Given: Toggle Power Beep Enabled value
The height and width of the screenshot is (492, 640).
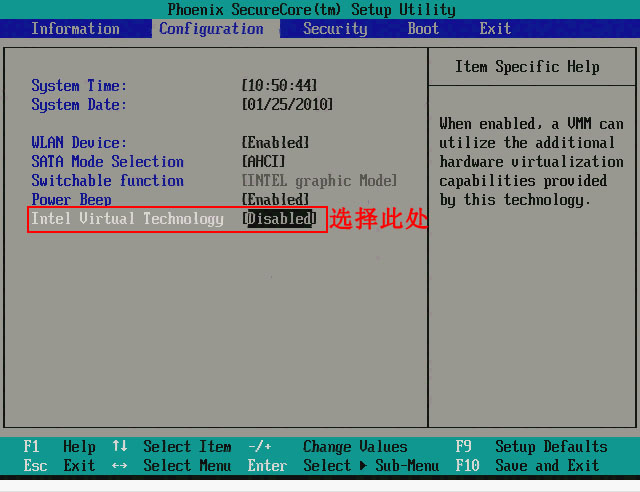Looking at the screenshot, I should (276, 200).
